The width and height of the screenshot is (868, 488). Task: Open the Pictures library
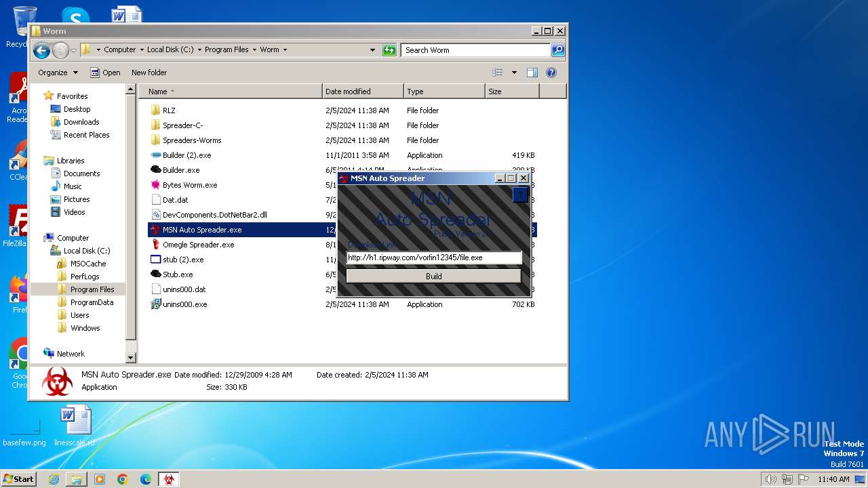(x=77, y=199)
